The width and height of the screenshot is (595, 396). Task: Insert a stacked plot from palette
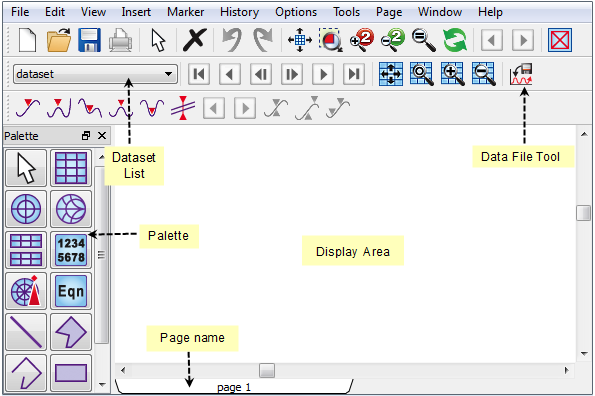click(x=26, y=250)
